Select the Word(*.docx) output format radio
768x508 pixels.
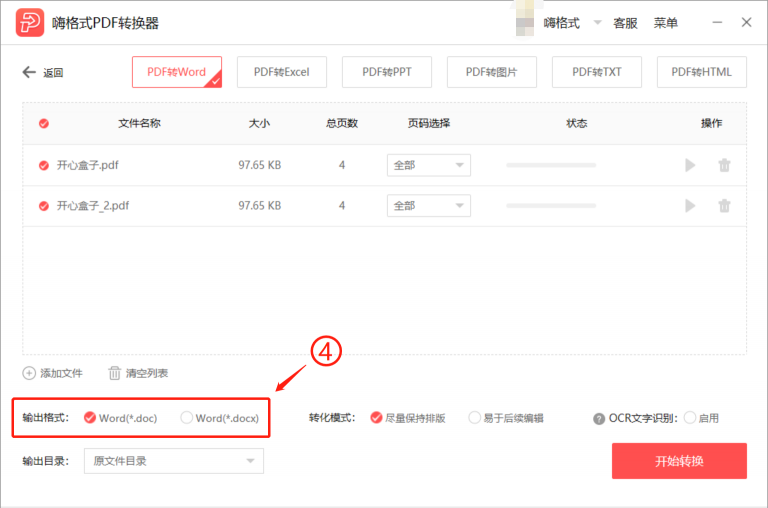(187, 417)
